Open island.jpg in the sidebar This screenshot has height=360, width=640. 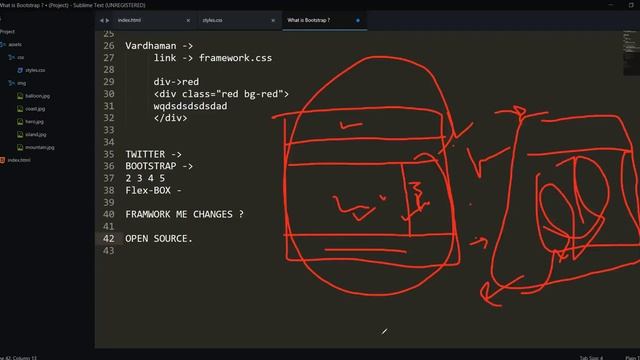click(x=36, y=135)
